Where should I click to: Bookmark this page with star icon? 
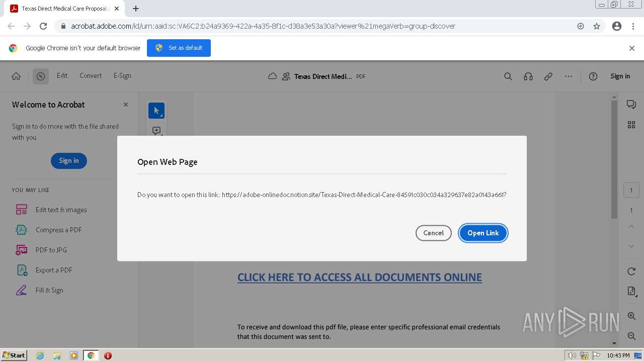pos(597,26)
